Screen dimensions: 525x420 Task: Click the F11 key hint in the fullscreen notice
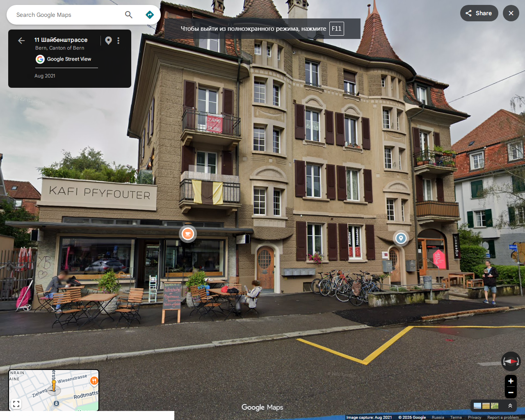tap(337, 29)
